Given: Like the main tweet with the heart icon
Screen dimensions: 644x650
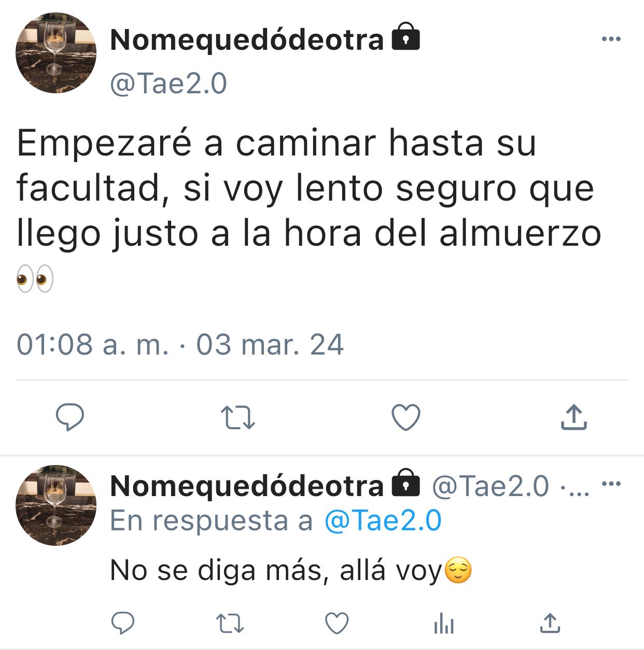Looking at the screenshot, I should click(405, 418).
